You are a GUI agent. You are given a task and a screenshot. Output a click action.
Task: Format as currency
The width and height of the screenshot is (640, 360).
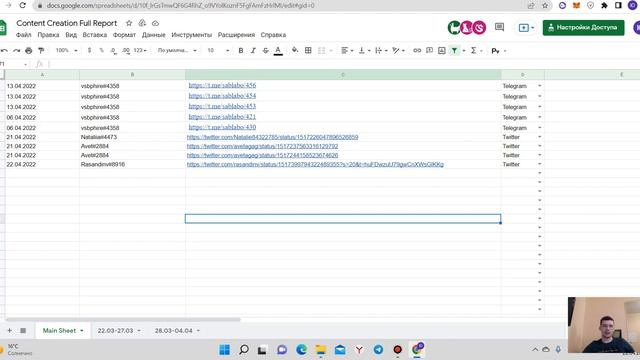click(89, 51)
